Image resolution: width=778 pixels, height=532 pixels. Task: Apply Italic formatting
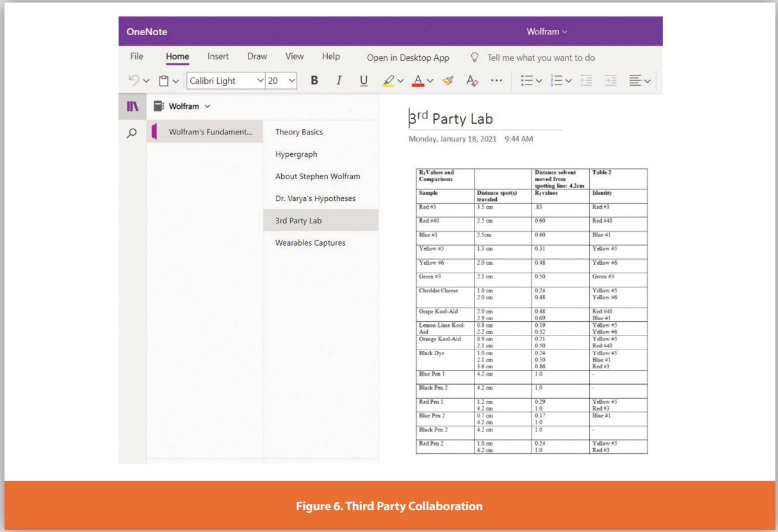click(337, 81)
